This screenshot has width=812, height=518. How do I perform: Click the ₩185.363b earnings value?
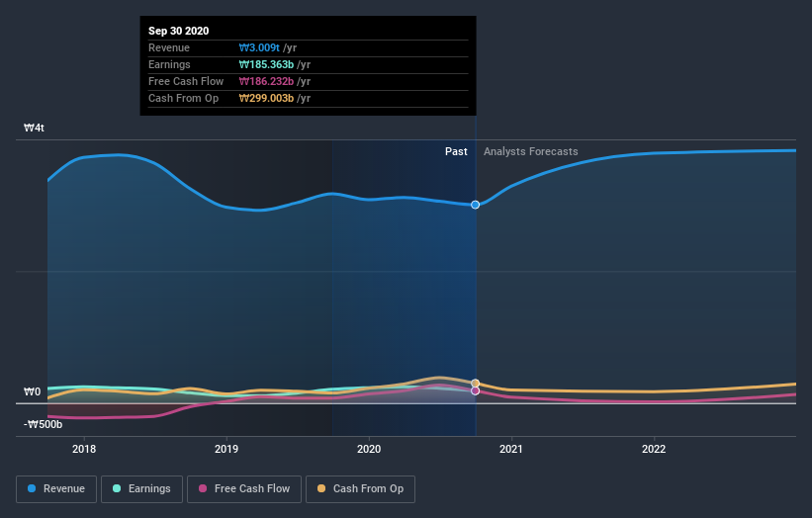[x=266, y=64]
